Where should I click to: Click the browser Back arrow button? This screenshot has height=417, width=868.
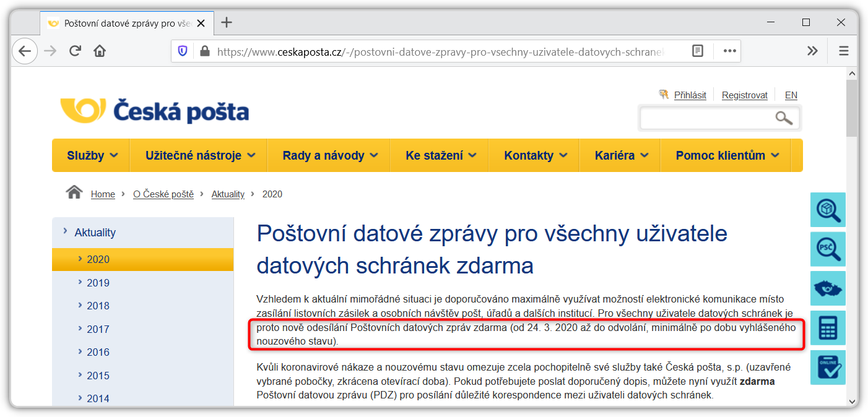click(24, 51)
